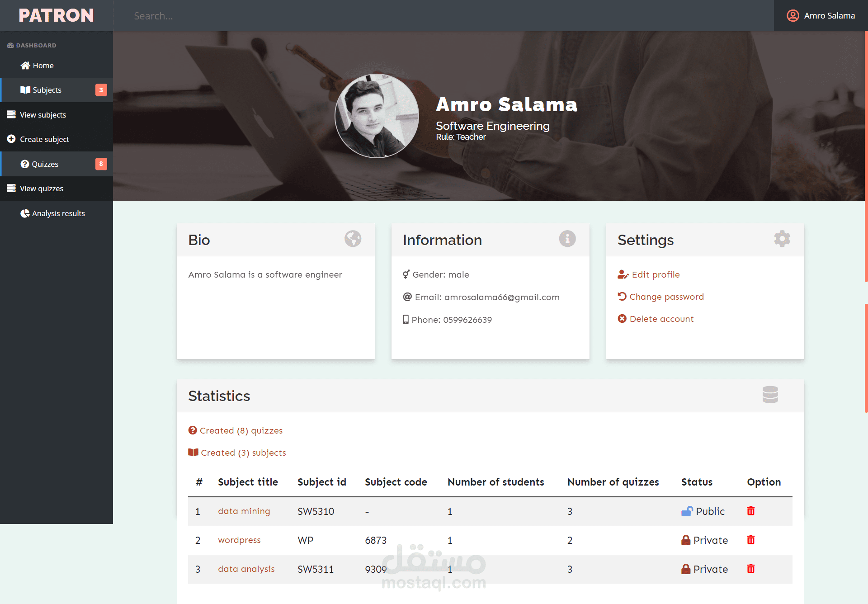This screenshot has height=604, width=868.
Task: Click the Information card info icon
Action: (x=567, y=239)
